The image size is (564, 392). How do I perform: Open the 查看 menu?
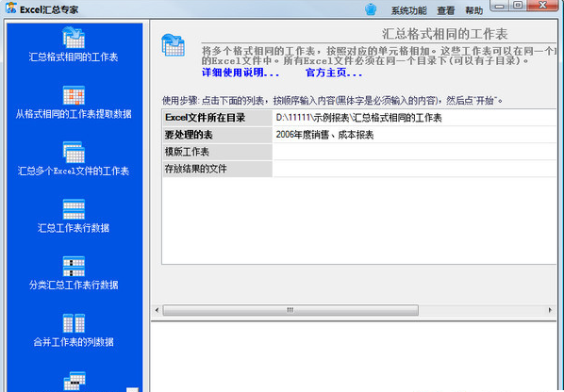(446, 10)
